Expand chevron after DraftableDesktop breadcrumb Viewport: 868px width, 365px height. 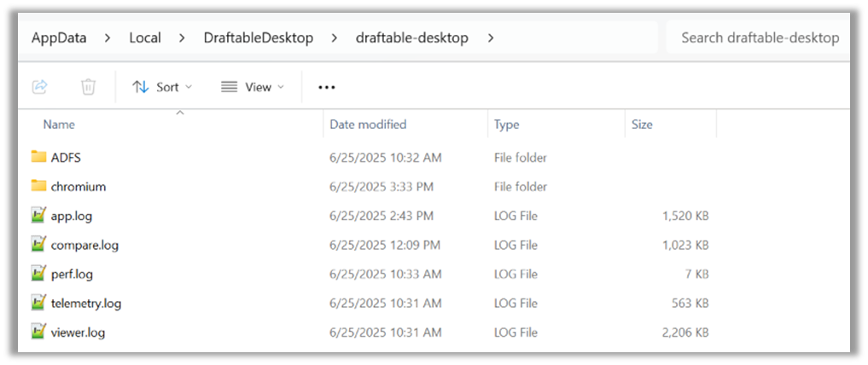pos(335,38)
